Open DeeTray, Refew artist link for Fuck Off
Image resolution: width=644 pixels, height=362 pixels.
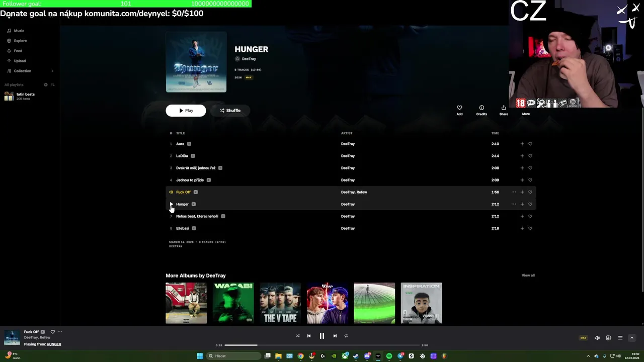point(354,192)
